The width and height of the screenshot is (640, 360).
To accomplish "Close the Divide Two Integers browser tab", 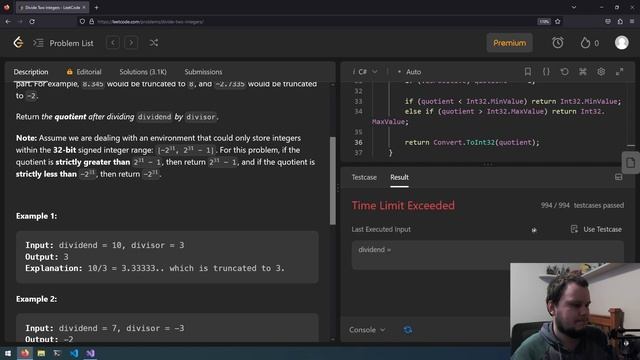I will pos(84,7).
